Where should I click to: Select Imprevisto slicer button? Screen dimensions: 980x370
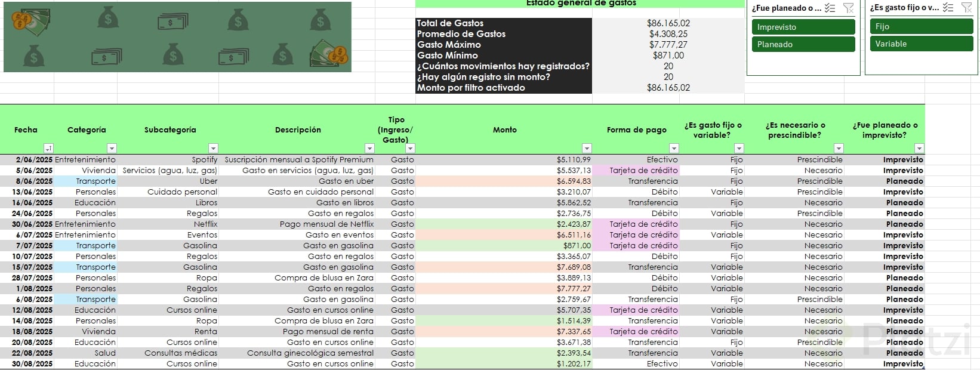click(803, 27)
